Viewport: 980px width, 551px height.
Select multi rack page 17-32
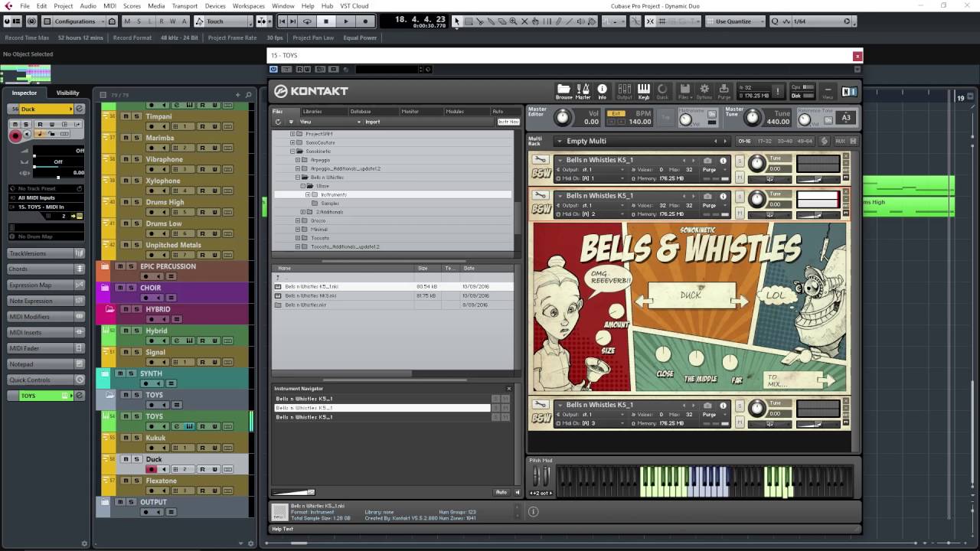pyautogui.click(x=764, y=141)
